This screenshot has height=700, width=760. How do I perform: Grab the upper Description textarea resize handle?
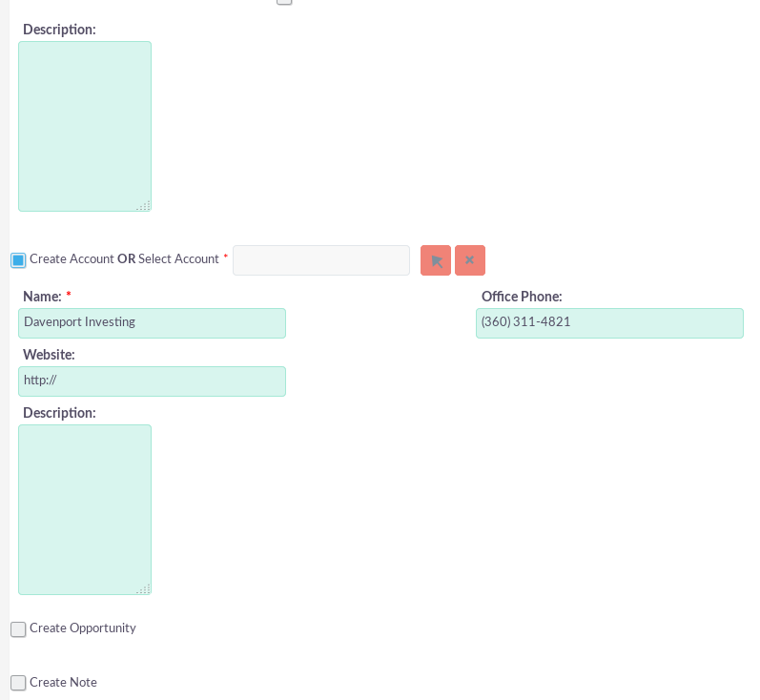(144, 205)
